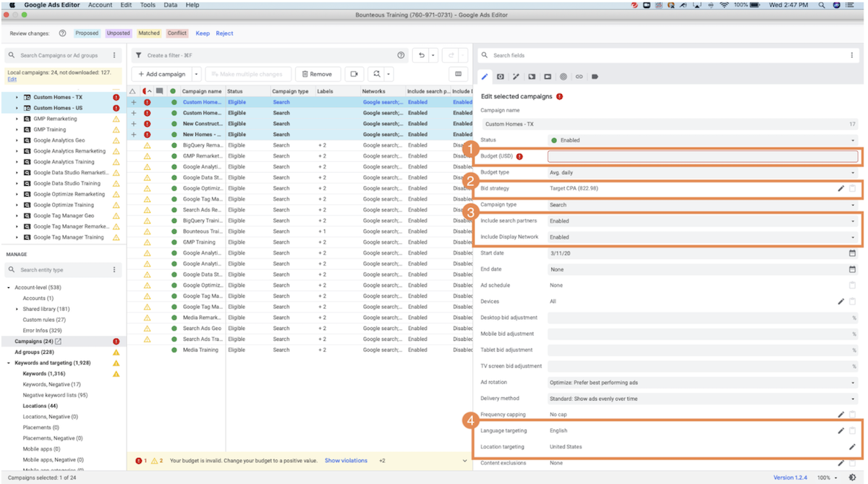Expand the Shared library node

(x=17, y=309)
